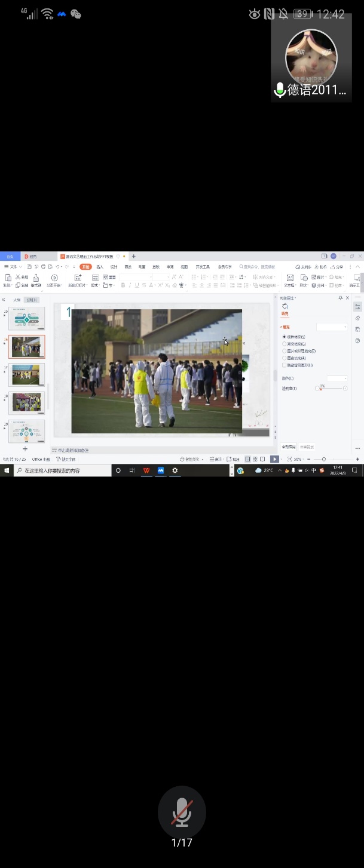364x868 pixels.
Task: Insert a text box from ribbon
Action: tap(289, 278)
